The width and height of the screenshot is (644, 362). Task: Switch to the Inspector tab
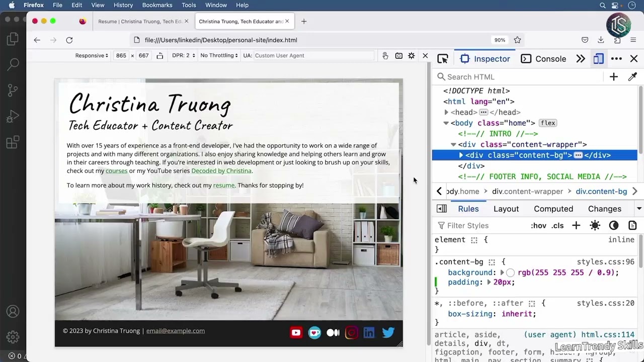point(485,59)
